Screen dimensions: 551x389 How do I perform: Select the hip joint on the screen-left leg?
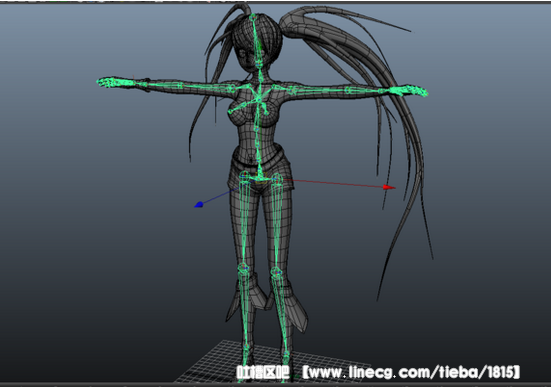(244, 175)
